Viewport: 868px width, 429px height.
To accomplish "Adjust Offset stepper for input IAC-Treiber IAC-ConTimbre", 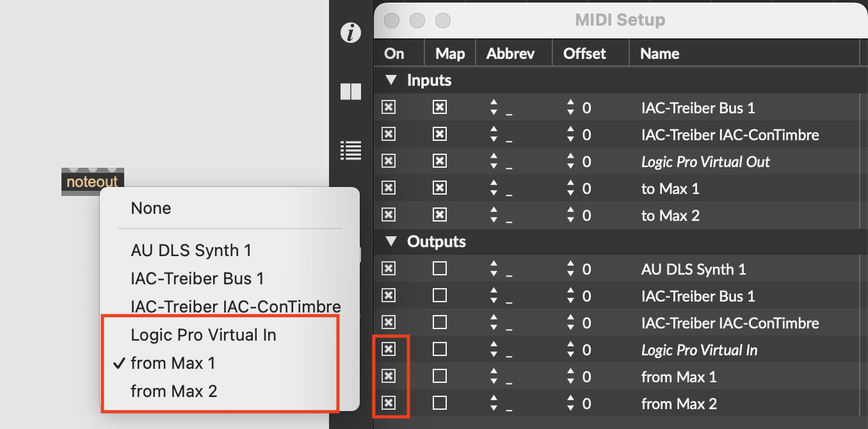I will coord(570,134).
